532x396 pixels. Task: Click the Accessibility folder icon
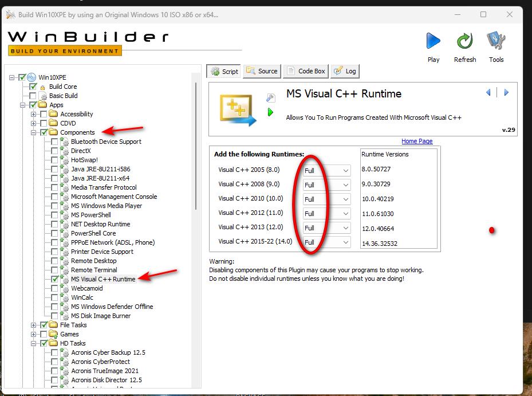(x=53, y=114)
